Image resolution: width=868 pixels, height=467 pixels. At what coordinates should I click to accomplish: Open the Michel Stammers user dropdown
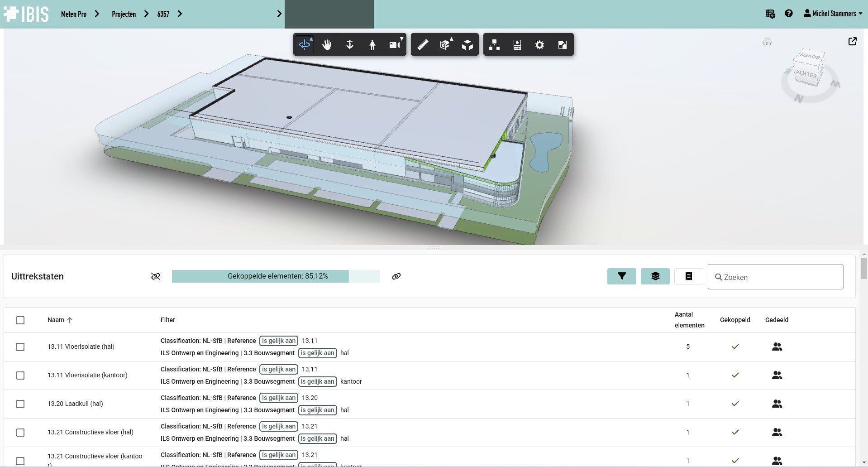(833, 14)
